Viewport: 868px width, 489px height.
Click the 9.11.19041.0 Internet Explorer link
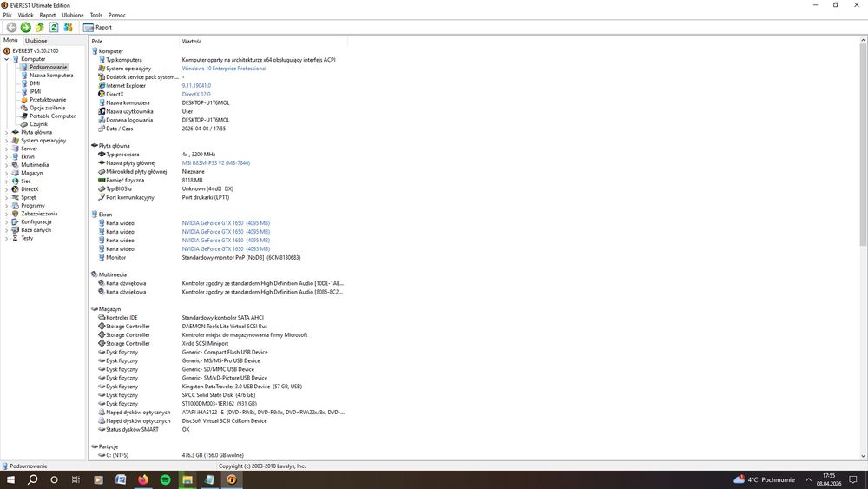click(x=196, y=86)
